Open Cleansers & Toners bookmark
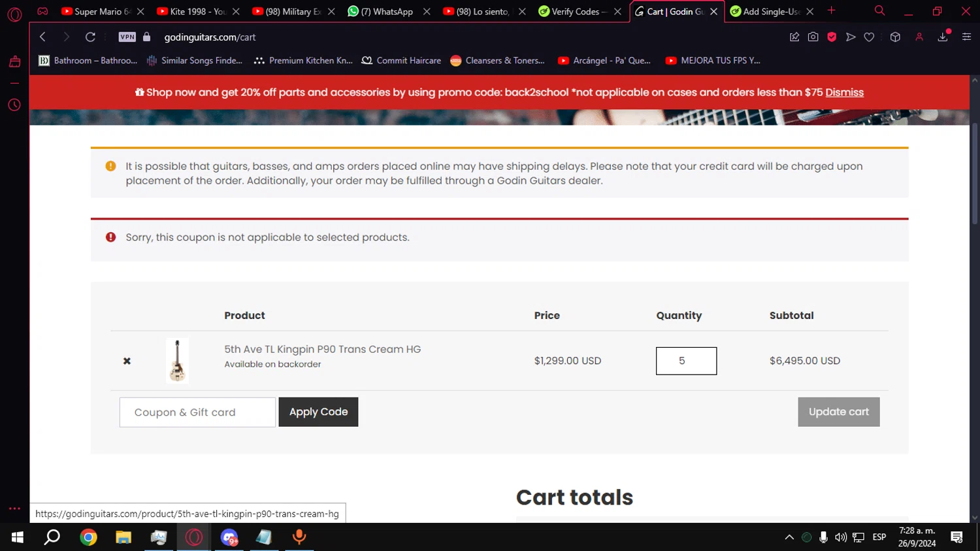 tap(498, 61)
